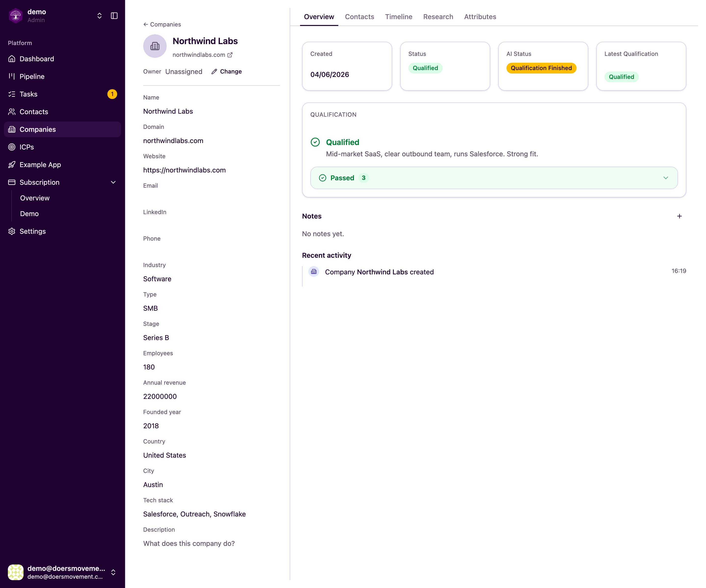Screen dimensions: 706x588
Task: Click the Northwind Labs company avatar icon
Action: coord(155,46)
